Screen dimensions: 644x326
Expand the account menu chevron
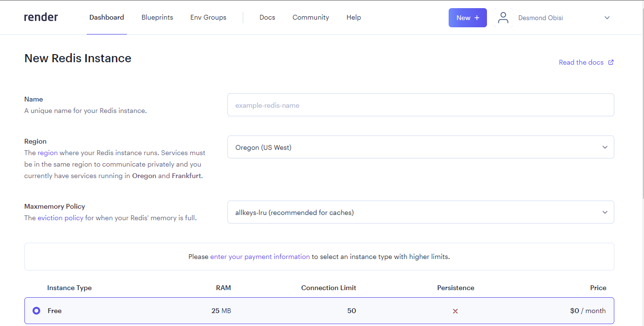[607, 18]
